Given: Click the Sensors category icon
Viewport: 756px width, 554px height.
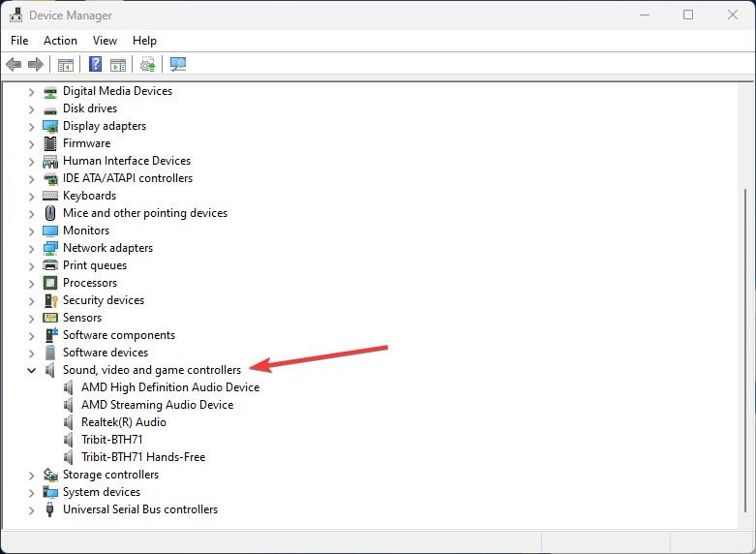Looking at the screenshot, I should tap(50, 318).
